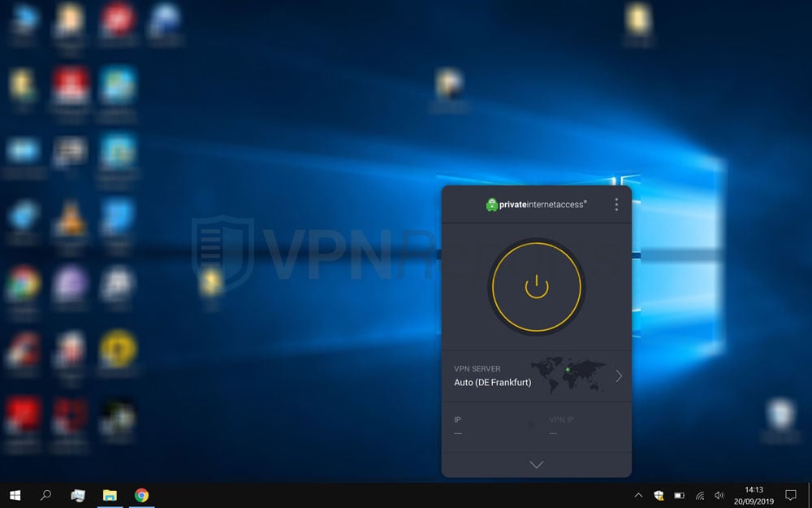812x508 pixels.
Task: Open Google Chrome from the taskbar
Action: (x=141, y=494)
